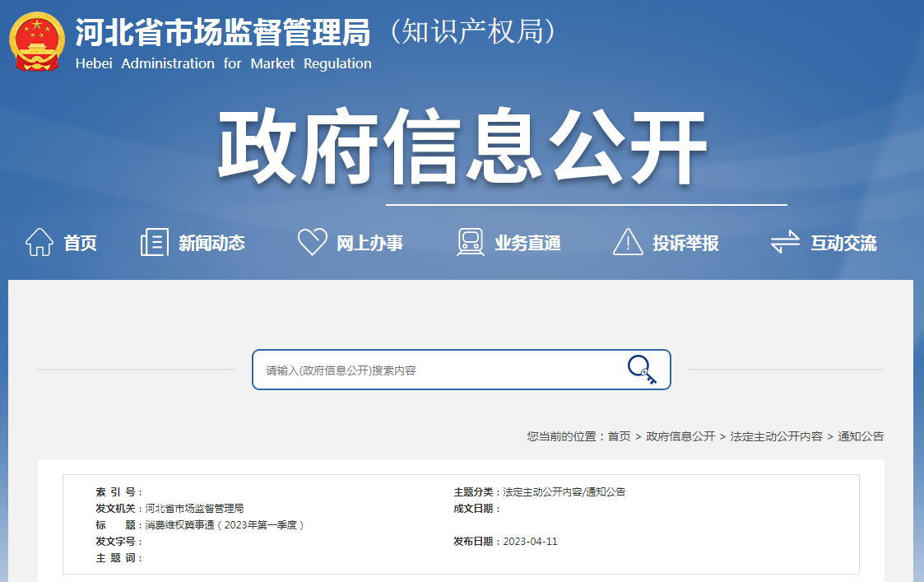924x582 pixels.
Task: Click the house icon for 首页
Action: [39, 243]
